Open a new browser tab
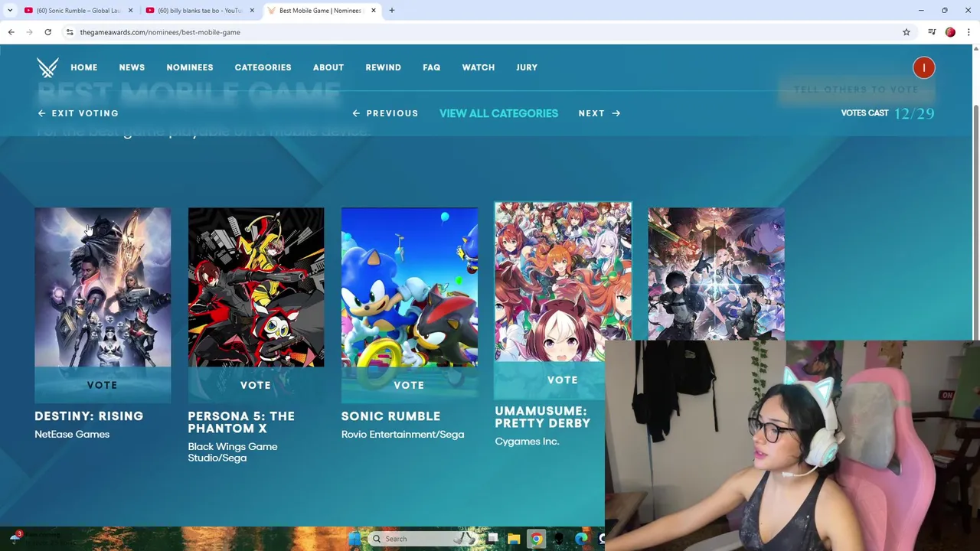Screen dimensions: 980x551 pos(391,10)
